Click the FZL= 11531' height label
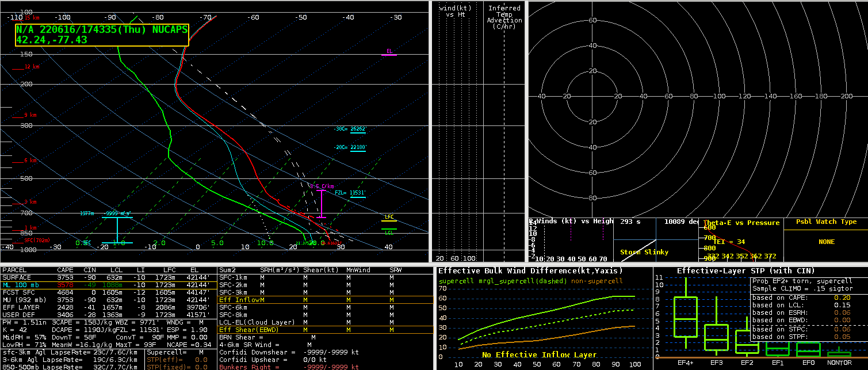 click(350, 193)
